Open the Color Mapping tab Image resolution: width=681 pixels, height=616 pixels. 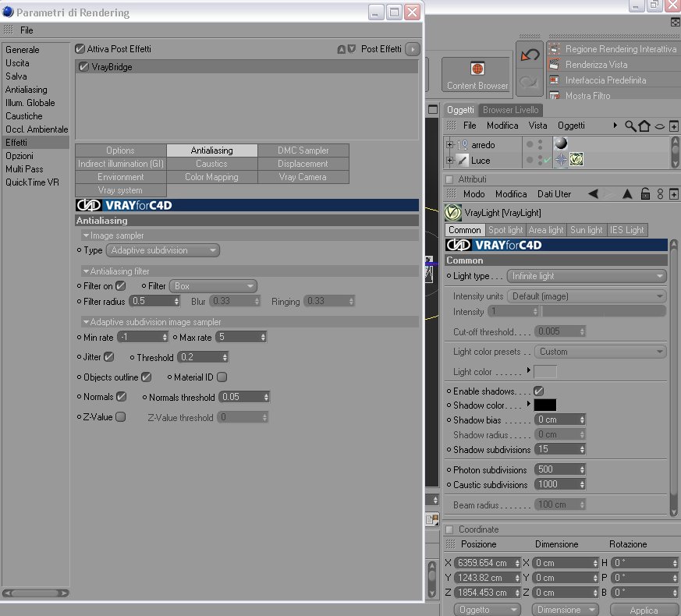coord(212,177)
